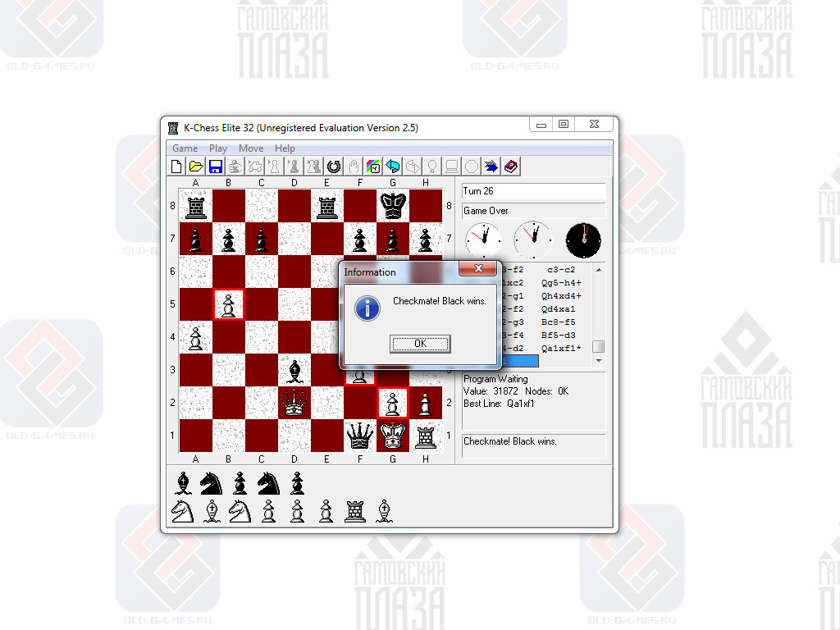Image resolution: width=840 pixels, height=630 pixels.
Task: Click the rotate board circular arrow icon
Action: [334, 167]
